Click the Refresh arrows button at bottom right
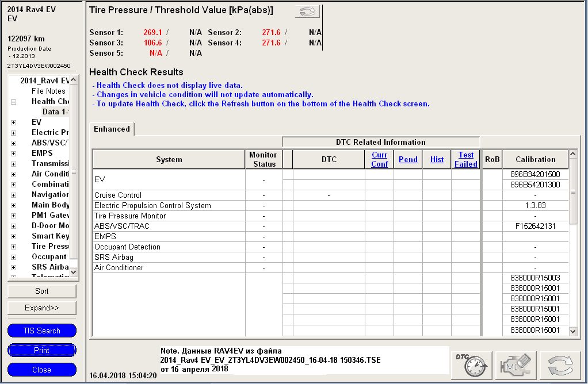The image size is (588, 384). pos(560,364)
